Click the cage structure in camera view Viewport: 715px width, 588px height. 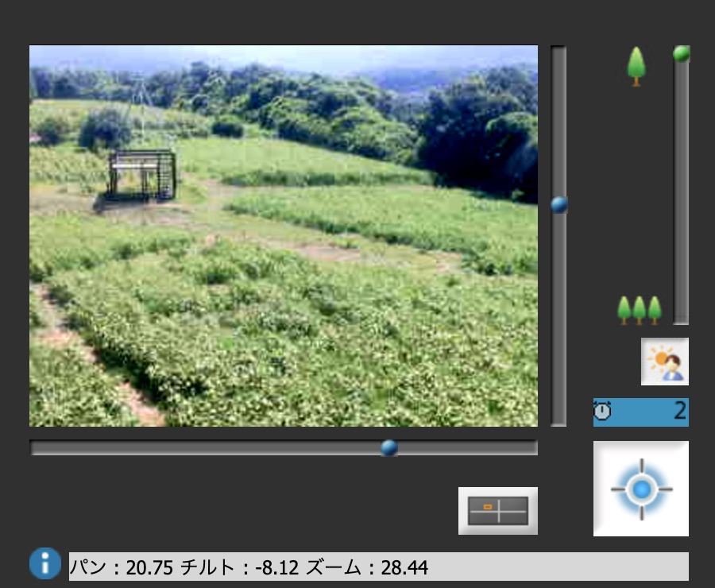click(141, 175)
